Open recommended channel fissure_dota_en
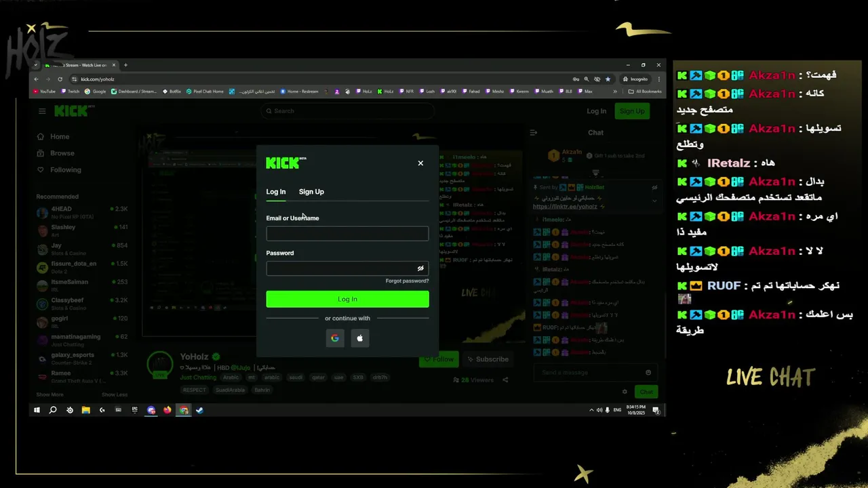 click(x=81, y=267)
